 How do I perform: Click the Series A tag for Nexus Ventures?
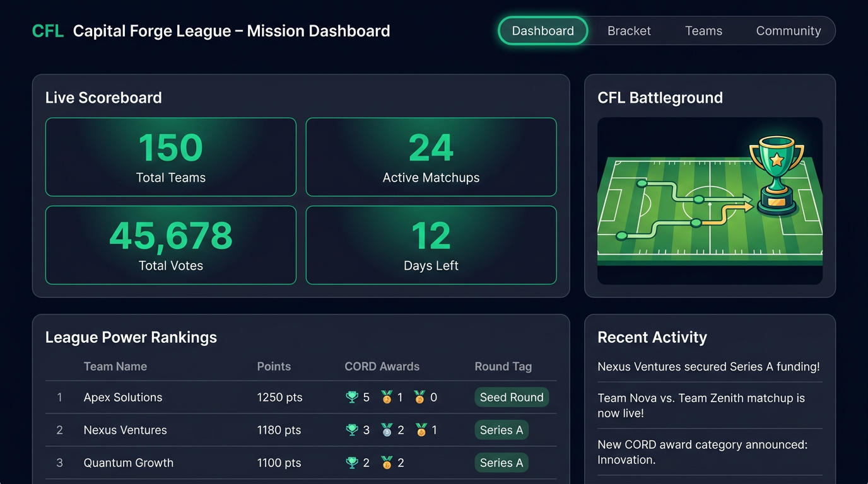[x=501, y=430]
